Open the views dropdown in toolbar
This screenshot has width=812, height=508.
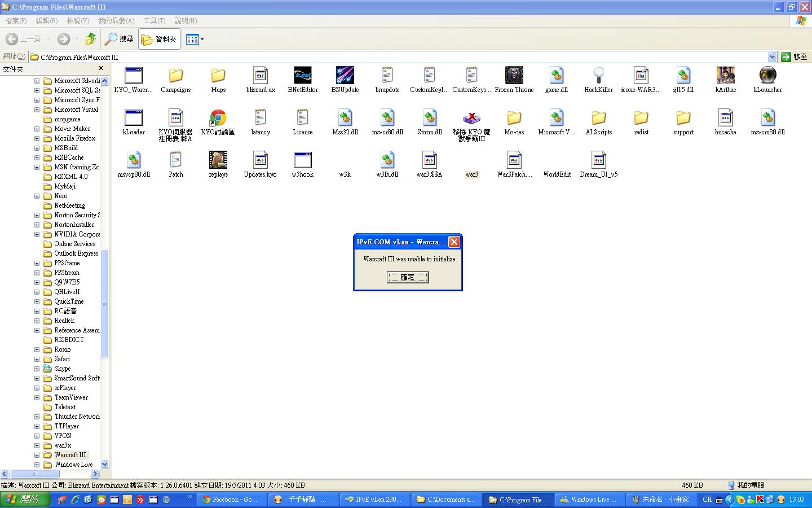coord(195,39)
